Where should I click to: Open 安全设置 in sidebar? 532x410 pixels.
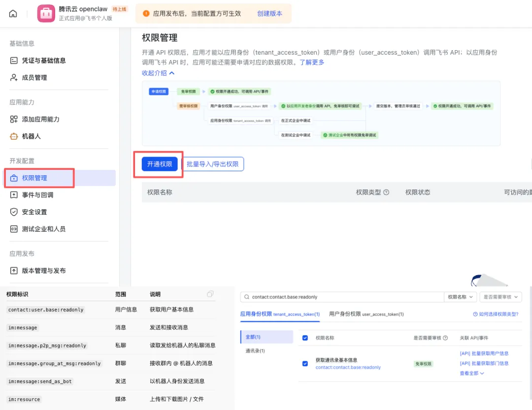tap(34, 212)
